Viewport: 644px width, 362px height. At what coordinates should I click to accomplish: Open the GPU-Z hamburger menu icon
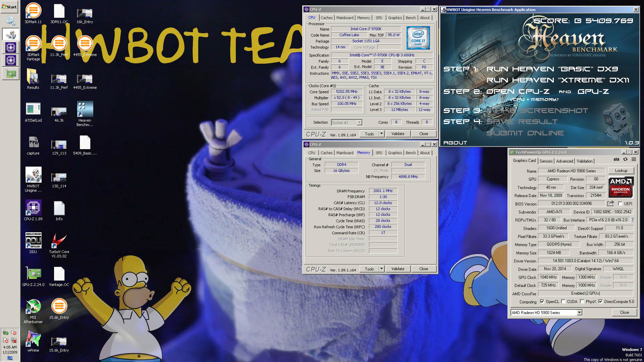coord(634,160)
